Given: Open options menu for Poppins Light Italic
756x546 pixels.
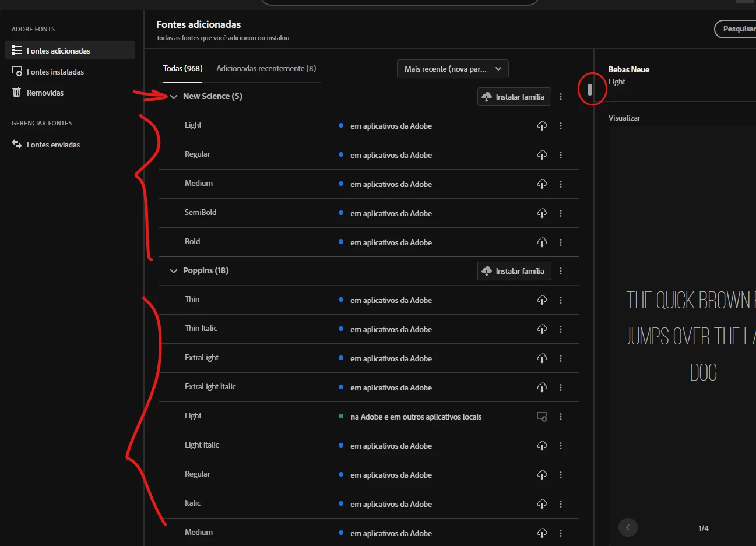Looking at the screenshot, I should pos(561,446).
